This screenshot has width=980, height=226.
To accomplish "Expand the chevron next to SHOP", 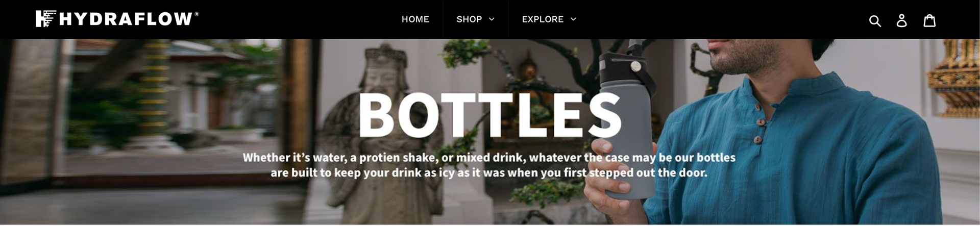I will click(x=492, y=19).
